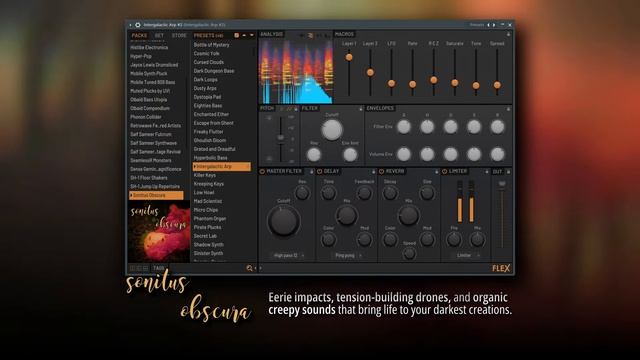Toggle the Master Filter power button

262,171
